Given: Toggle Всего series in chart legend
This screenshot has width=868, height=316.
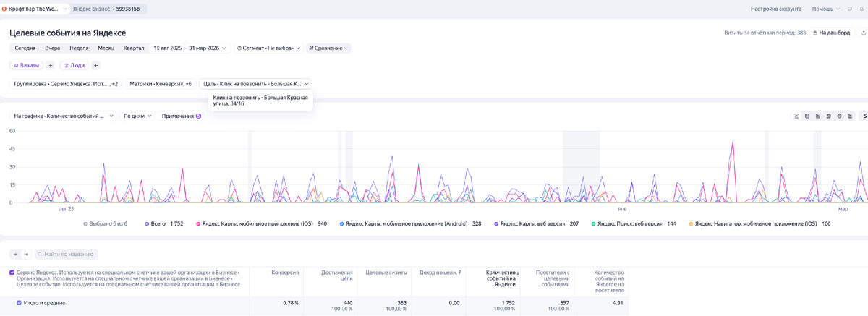Looking at the screenshot, I should click(x=164, y=223).
